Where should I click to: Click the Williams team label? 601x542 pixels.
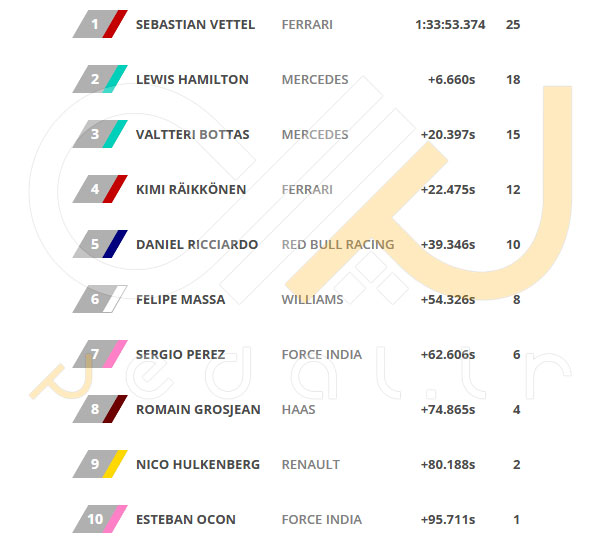coord(312,299)
